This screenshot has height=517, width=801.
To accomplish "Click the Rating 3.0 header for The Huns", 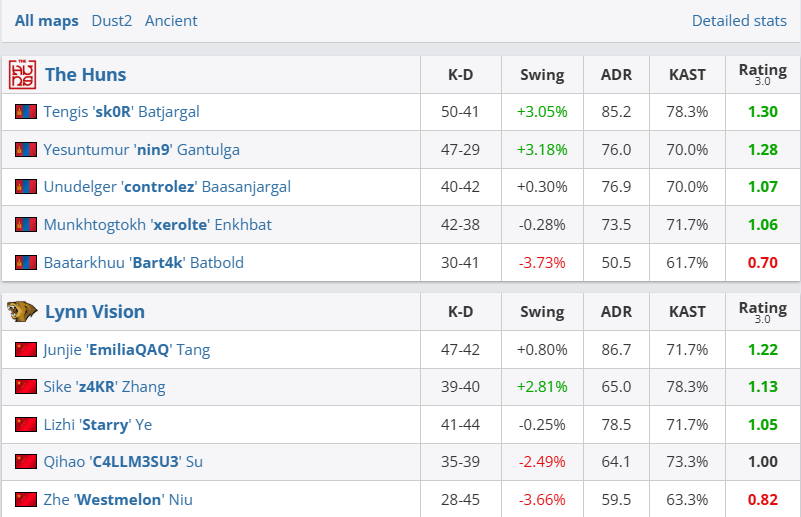I will [762, 74].
